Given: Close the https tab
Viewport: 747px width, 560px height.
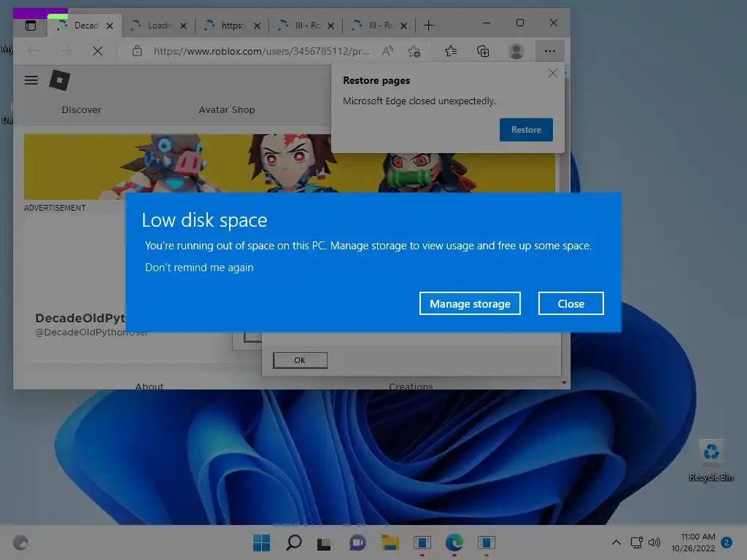Looking at the screenshot, I should point(258,26).
